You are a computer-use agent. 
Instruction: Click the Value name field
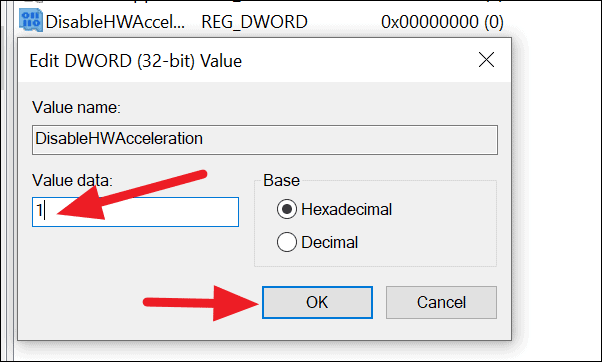coord(265,140)
